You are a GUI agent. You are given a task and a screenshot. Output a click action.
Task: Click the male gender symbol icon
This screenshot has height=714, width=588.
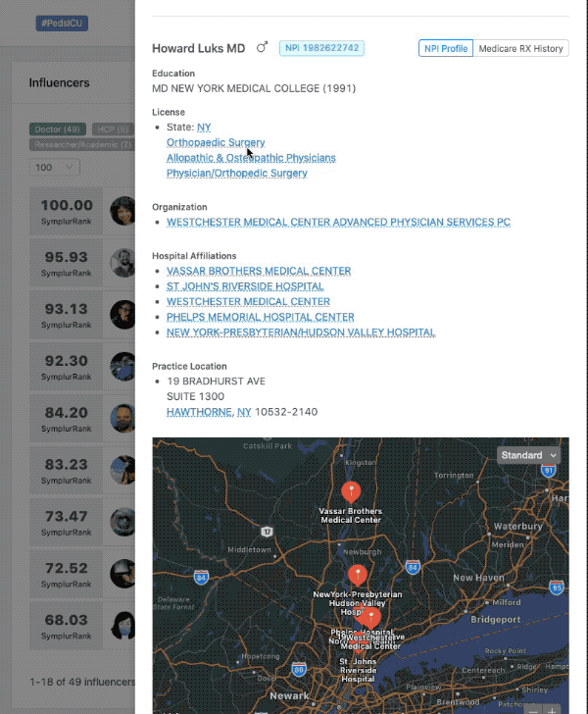(262, 47)
